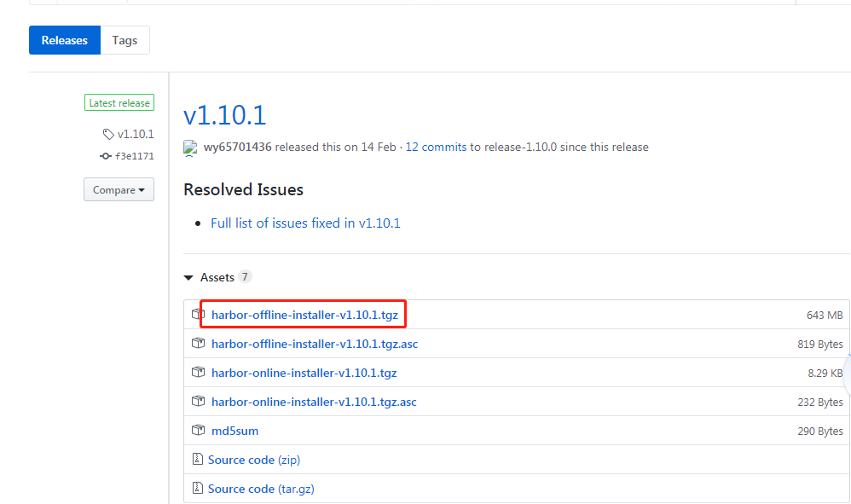This screenshot has height=504, width=851.
Task: Open the Compare dropdown
Action: pos(119,189)
